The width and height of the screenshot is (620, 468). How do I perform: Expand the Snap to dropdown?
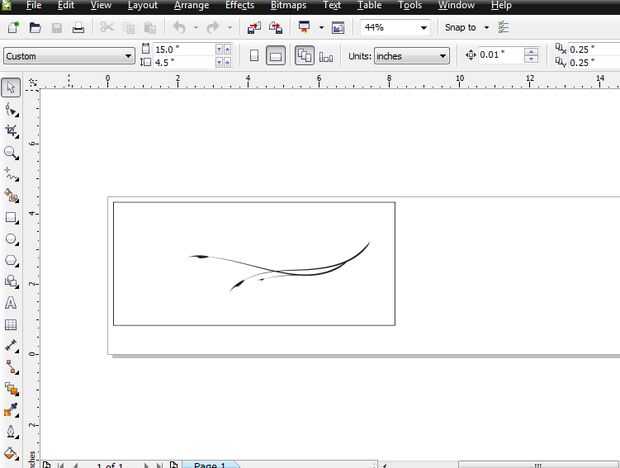point(487,27)
